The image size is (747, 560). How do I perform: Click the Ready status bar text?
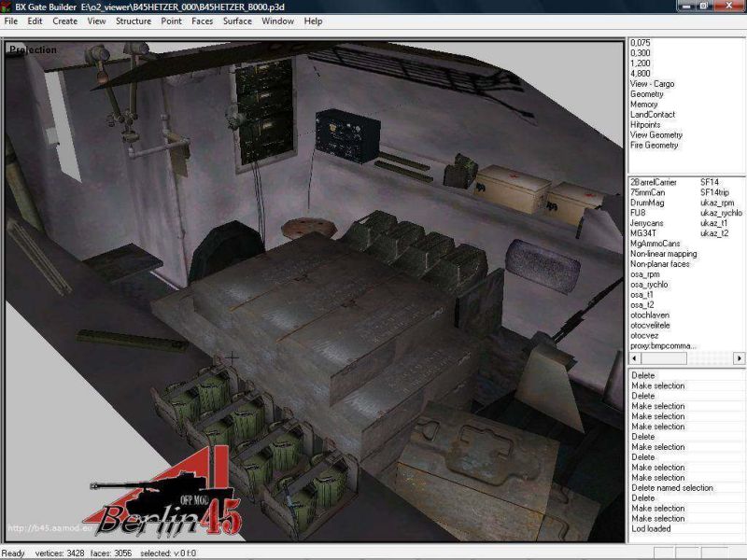click(x=13, y=553)
